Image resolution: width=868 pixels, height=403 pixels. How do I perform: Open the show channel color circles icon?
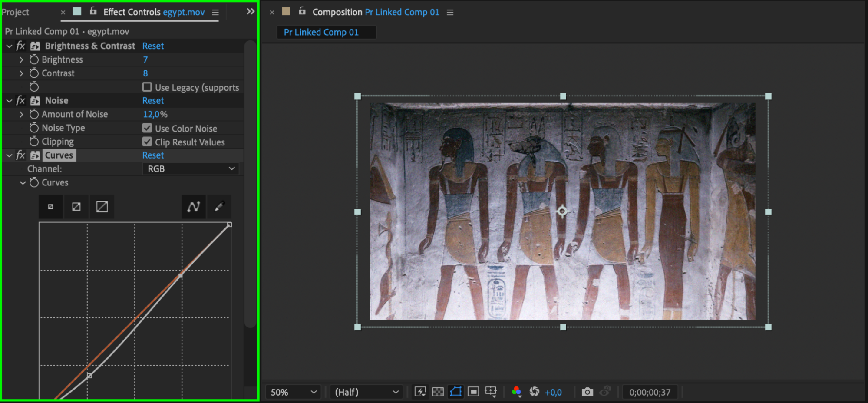tap(516, 392)
